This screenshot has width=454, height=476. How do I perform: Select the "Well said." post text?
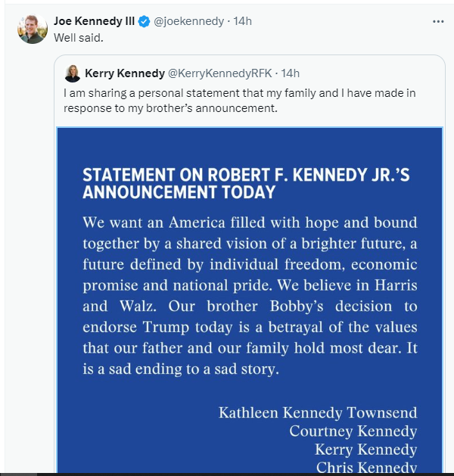[79, 38]
